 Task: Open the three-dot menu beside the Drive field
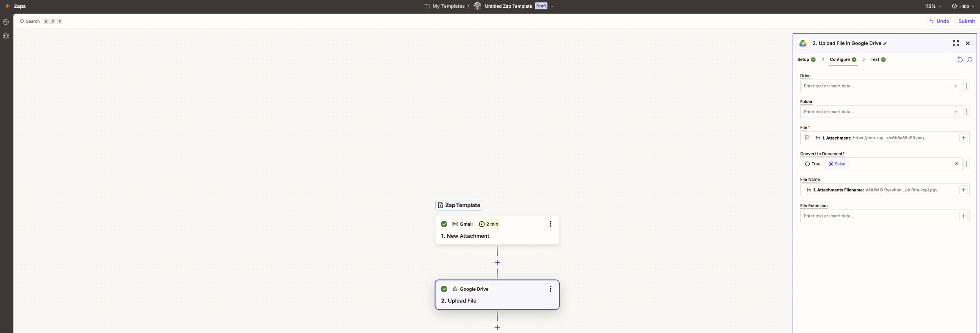pos(967,86)
